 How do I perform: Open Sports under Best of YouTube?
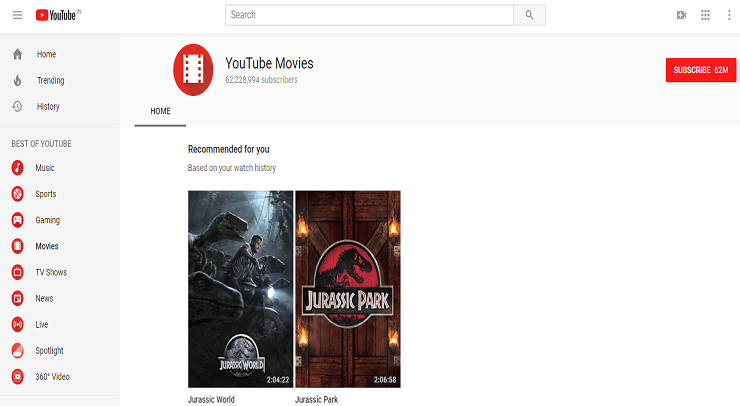pos(46,194)
